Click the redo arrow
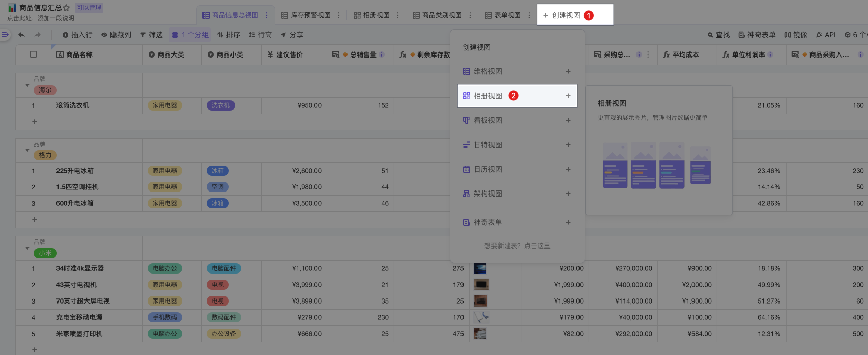The width and height of the screenshot is (868, 355). (x=37, y=35)
